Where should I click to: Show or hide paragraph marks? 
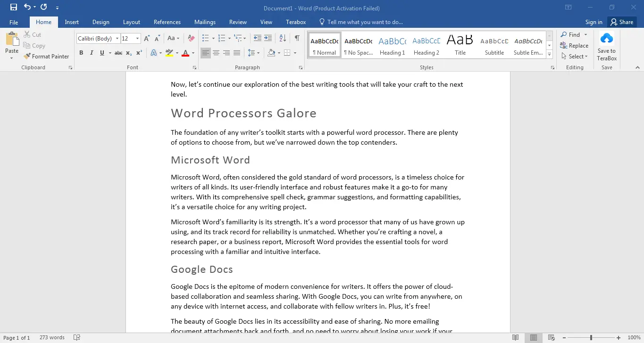pos(297,39)
